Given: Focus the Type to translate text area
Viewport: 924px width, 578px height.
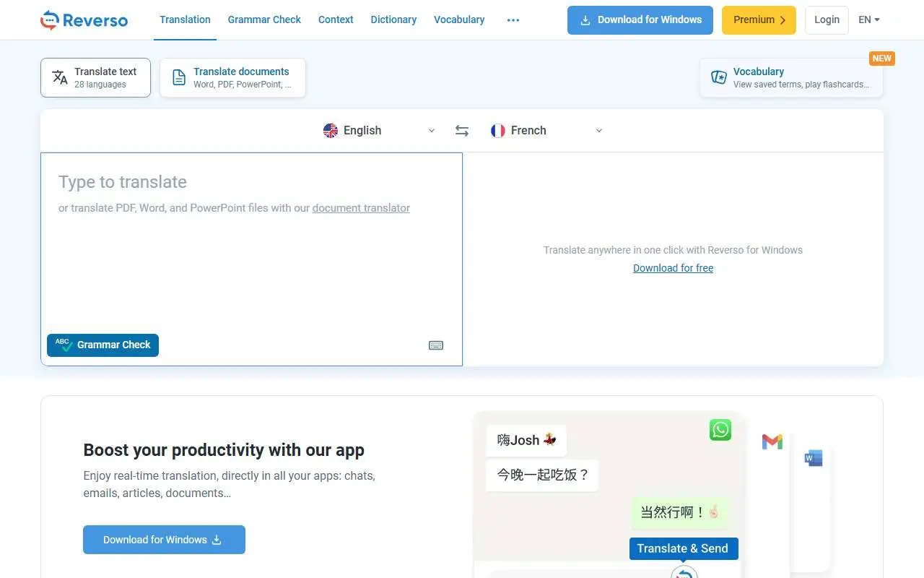Looking at the screenshot, I should [251, 259].
